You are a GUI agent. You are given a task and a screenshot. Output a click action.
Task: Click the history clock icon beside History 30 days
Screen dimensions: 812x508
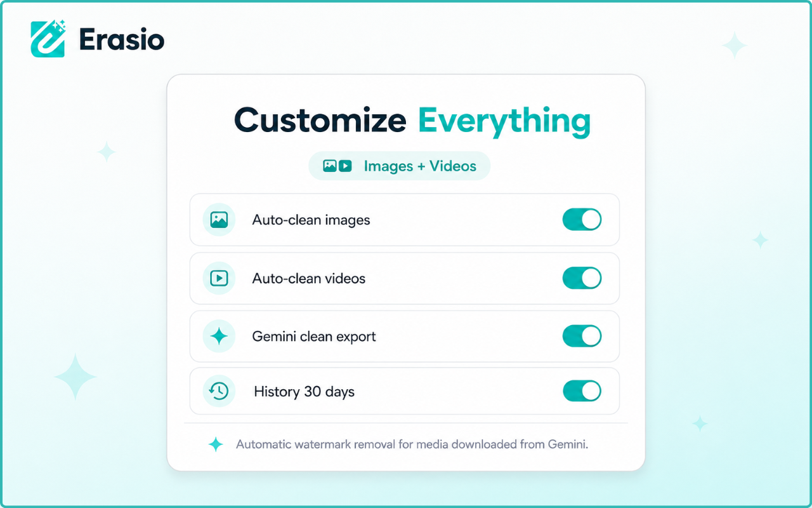click(x=219, y=391)
